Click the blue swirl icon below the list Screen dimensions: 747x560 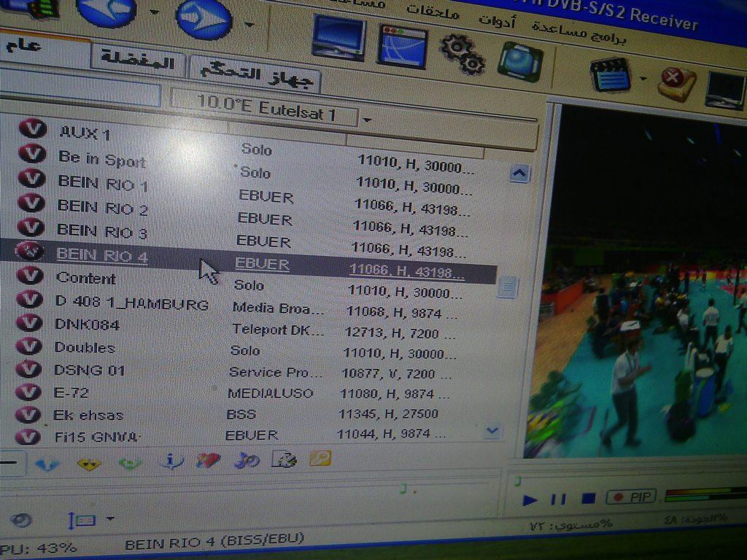click(x=247, y=461)
